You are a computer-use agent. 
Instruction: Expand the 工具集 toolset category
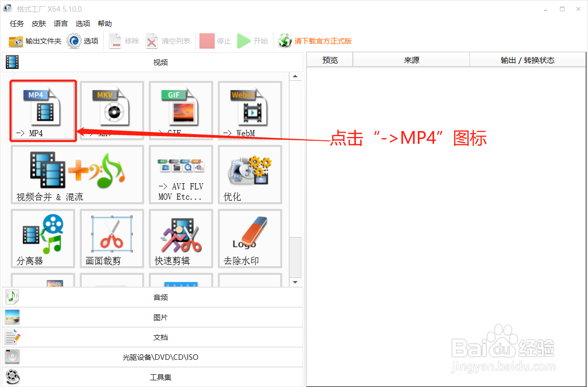pos(160,377)
